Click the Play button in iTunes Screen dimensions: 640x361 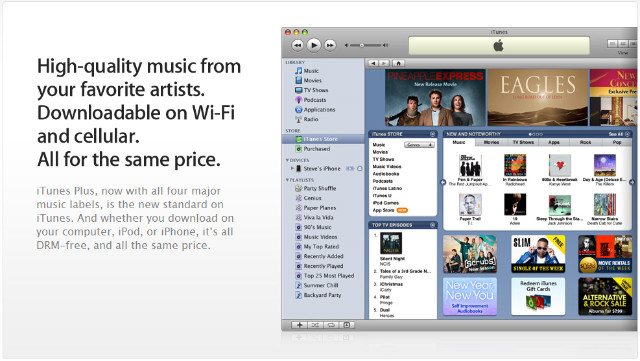click(313, 45)
